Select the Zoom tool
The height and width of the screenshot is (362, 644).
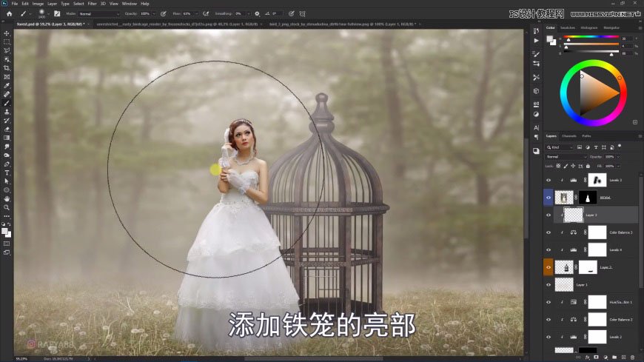point(7,207)
